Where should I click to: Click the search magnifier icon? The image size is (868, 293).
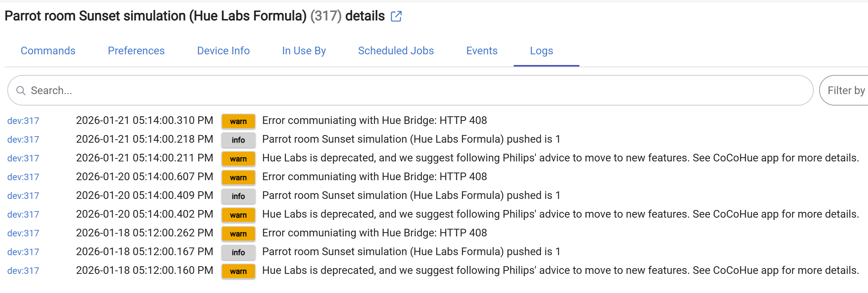point(21,91)
